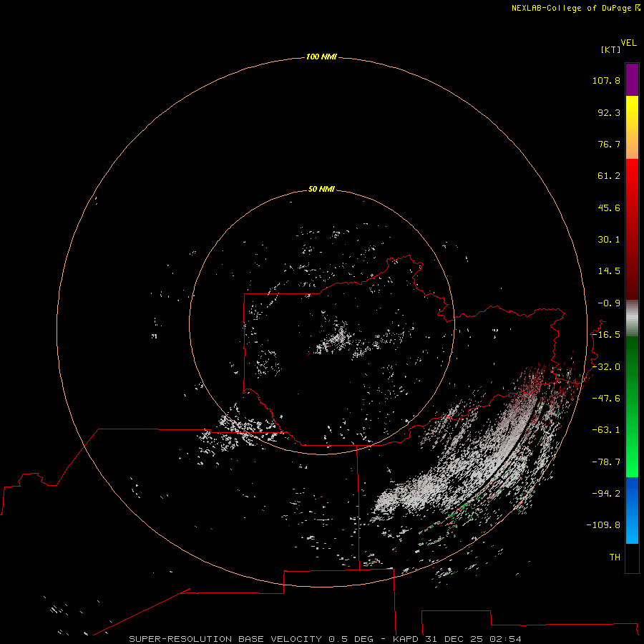This screenshot has height=644, width=644.
Task: Click the -32.0 velocity scale value
Action: click(x=606, y=367)
